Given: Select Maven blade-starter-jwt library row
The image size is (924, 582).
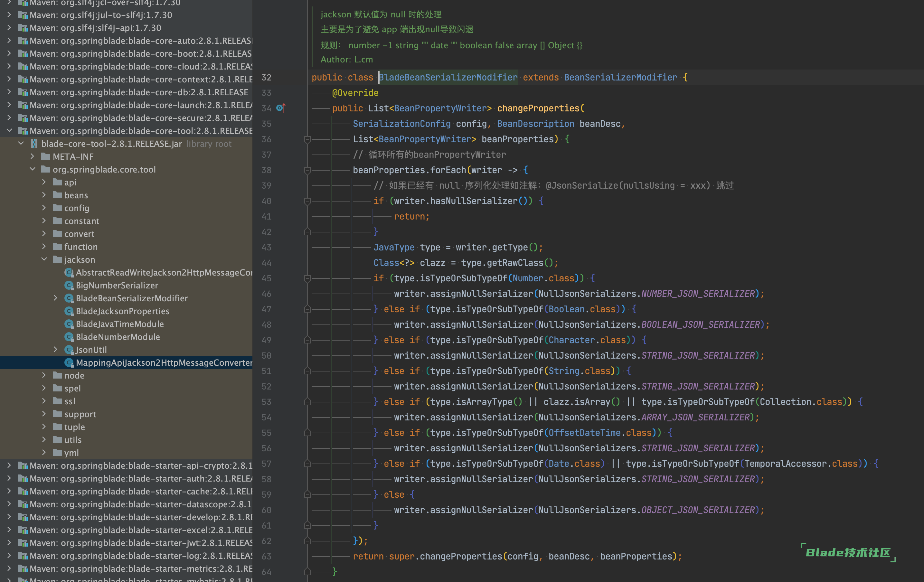Looking at the screenshot, I should 126,543.
